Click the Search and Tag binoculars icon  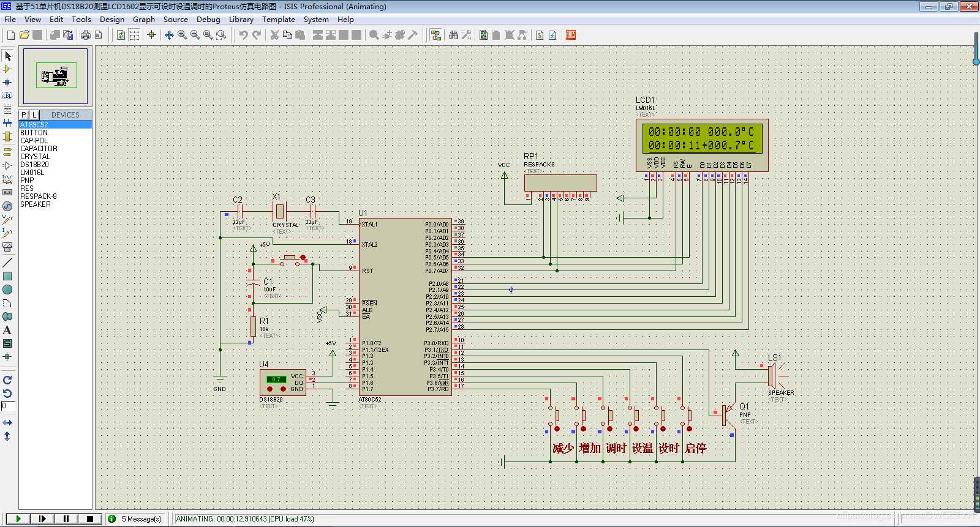[454, 35]
